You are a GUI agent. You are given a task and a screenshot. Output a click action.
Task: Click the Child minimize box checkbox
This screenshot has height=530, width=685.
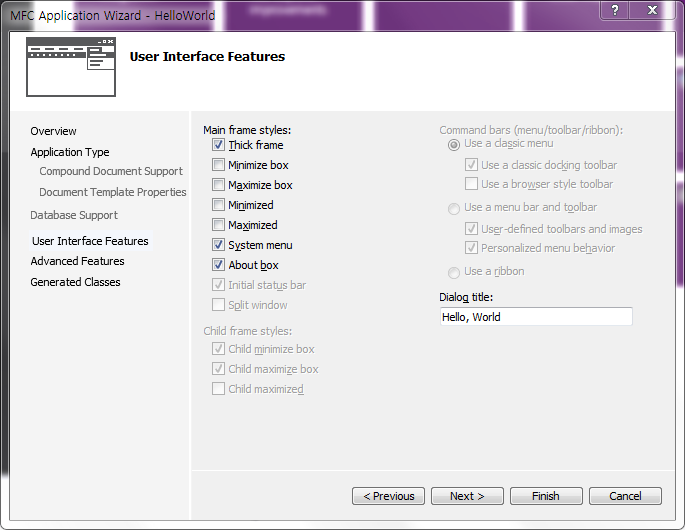218,349
